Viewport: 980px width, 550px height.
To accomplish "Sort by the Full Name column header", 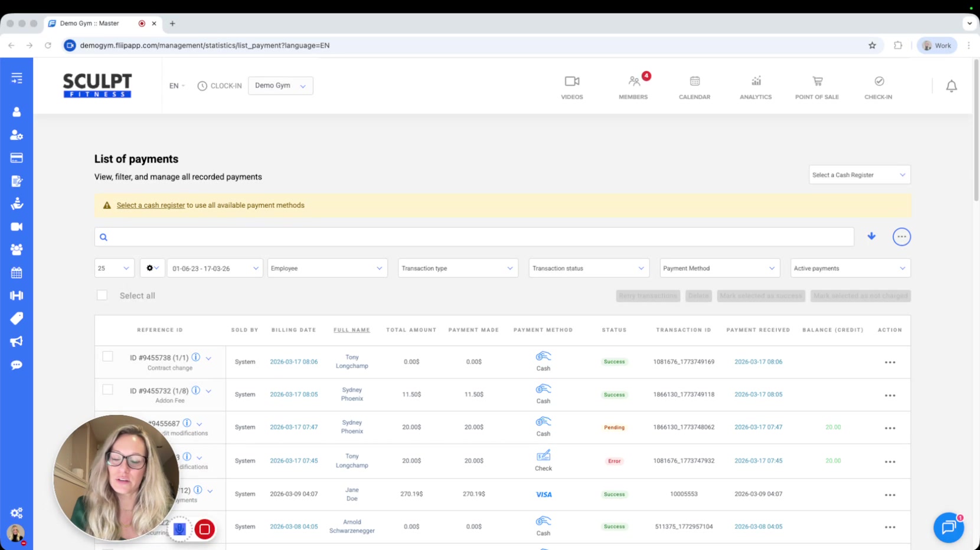I will [351, 330].
